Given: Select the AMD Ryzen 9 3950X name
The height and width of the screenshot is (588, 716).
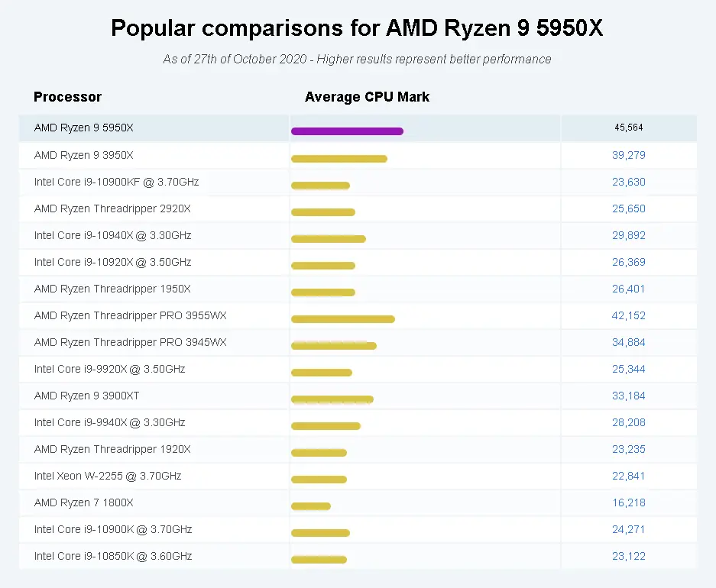Looking at the screenshot, I should coord(83,155).
